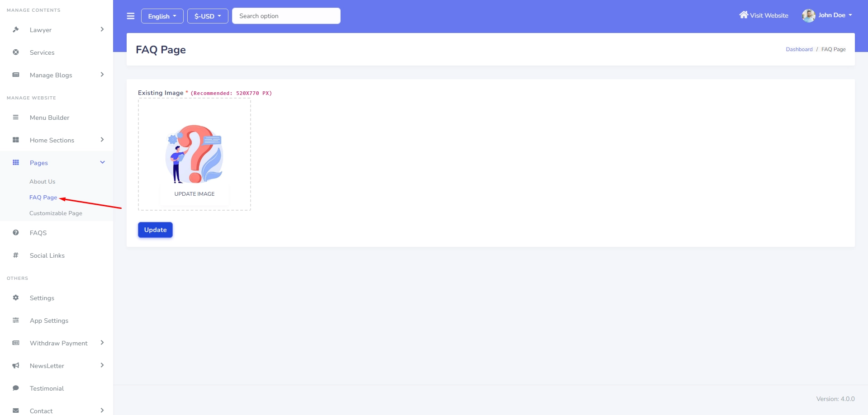
Task: Click the hamburger sidebar toggle icon
Action: point(131,16)
